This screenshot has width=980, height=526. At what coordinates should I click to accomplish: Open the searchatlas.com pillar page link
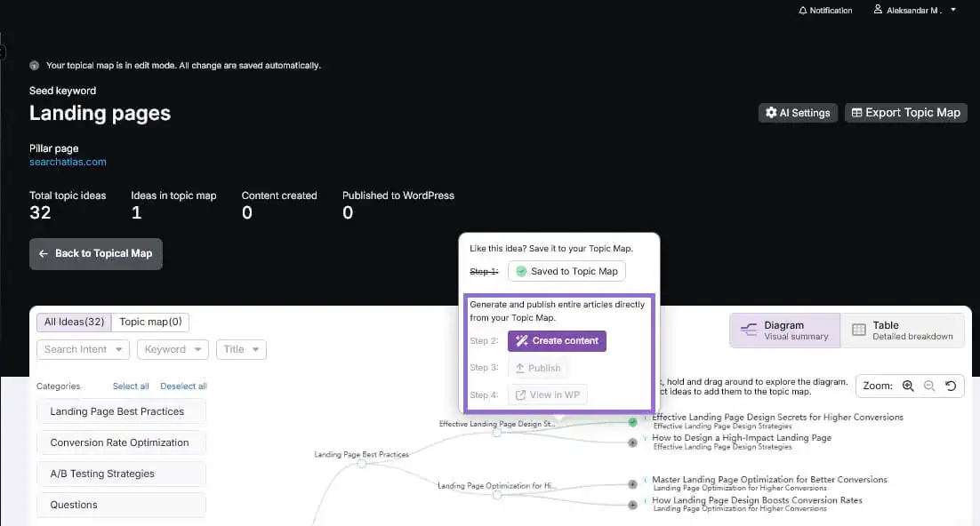67,163
